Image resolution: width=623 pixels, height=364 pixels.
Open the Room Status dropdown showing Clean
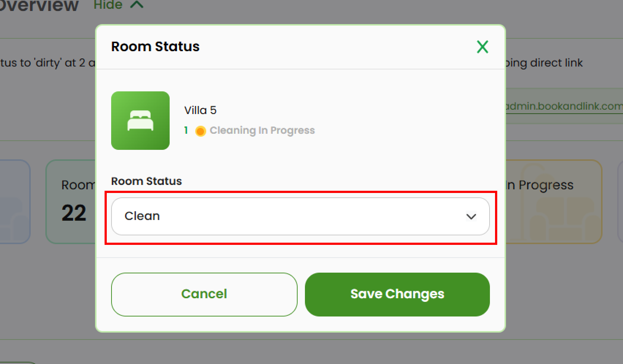click(300, 216)
